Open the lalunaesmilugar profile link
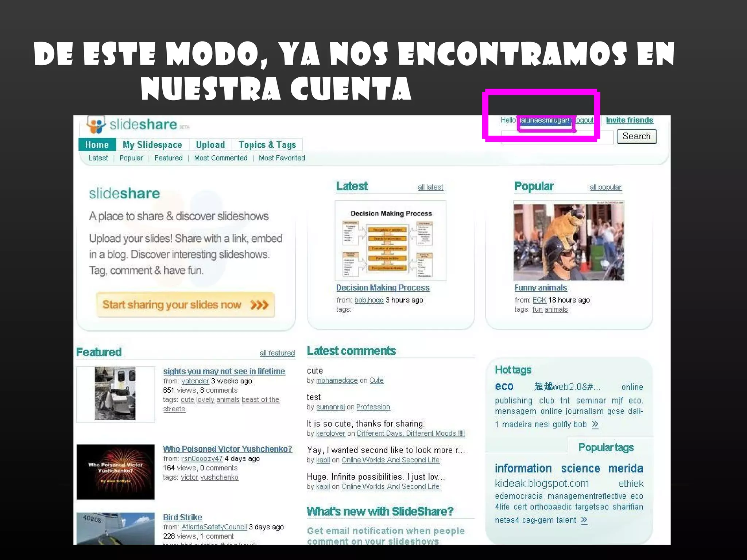Screen dimensions: 747x560 point(544,120)
